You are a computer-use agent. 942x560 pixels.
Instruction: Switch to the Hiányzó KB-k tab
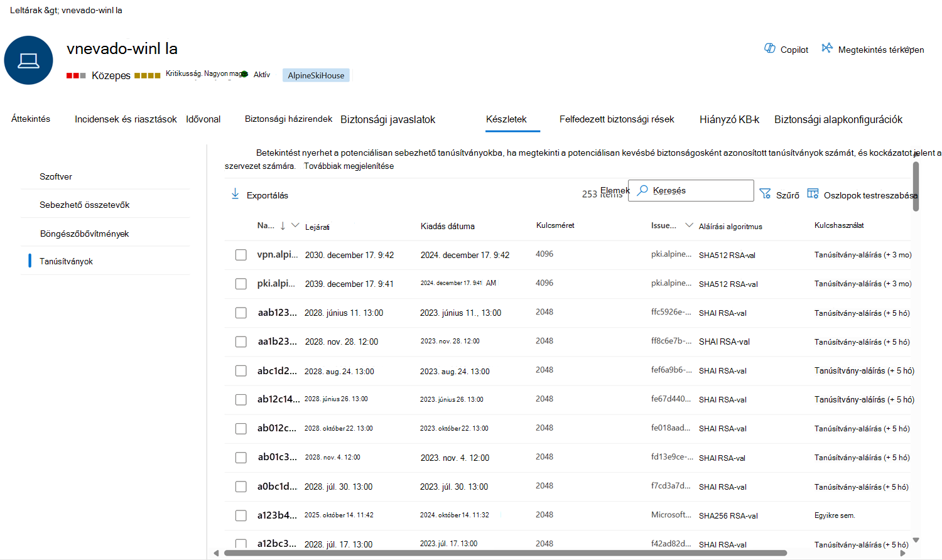729,119
